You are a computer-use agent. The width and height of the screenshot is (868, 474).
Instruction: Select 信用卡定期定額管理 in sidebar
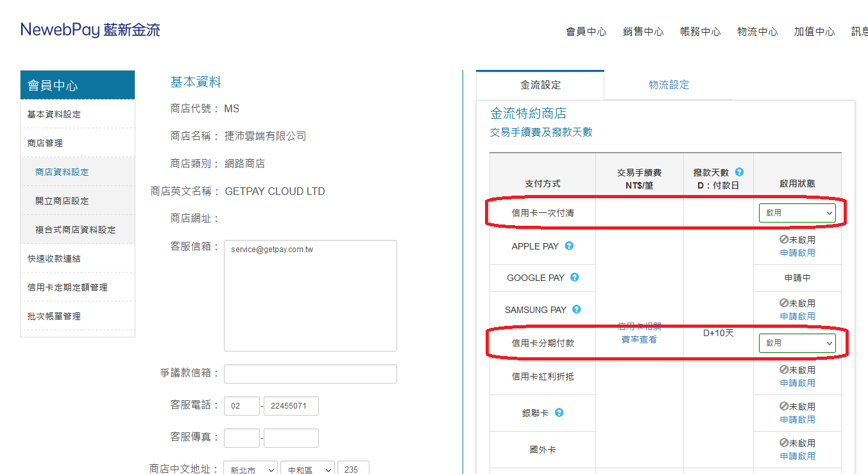pos(78,287)
